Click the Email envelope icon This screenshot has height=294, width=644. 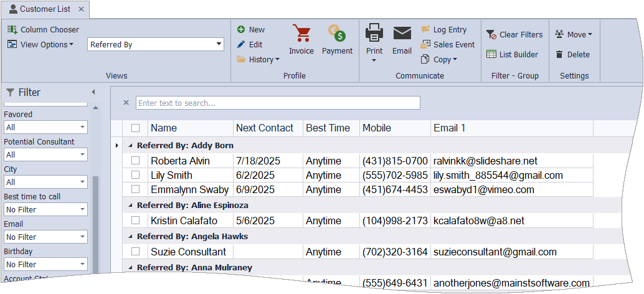(x=402, y=34)
